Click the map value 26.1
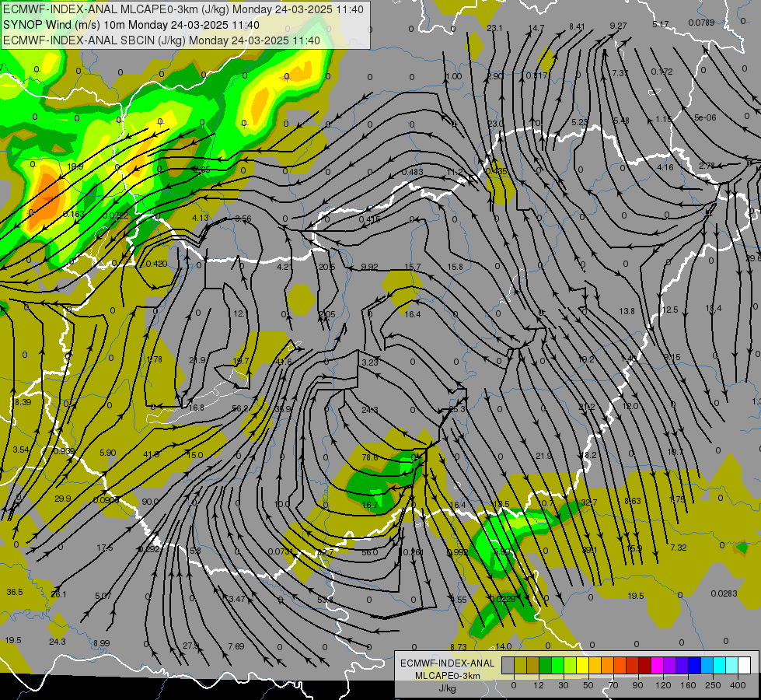Screen dimensions: 761x700 click(59, 594)
